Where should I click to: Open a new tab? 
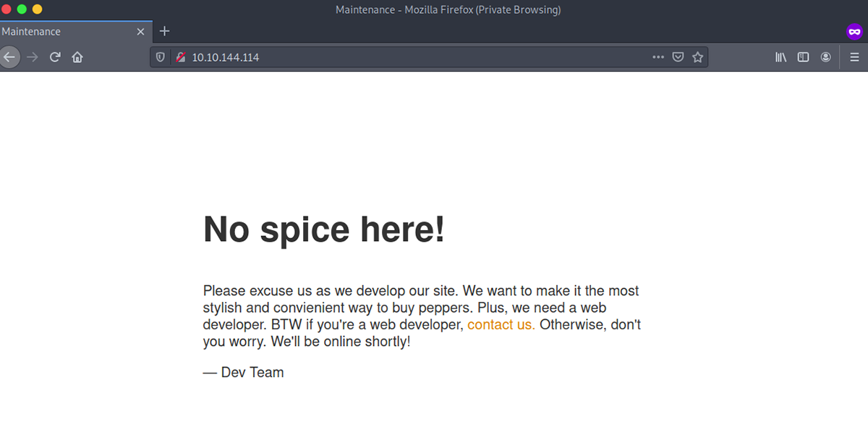click(164, 31)
